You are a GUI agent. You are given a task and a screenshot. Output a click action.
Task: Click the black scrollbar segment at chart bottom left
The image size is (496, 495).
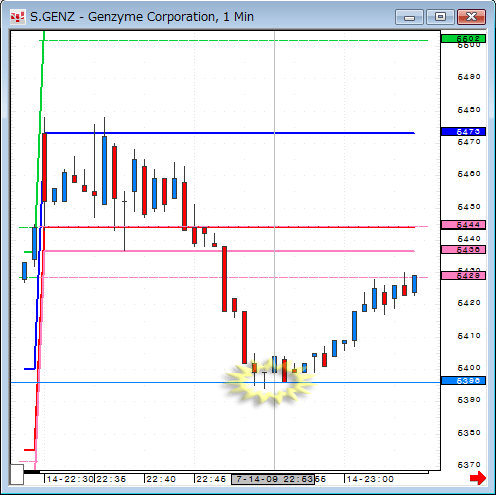(x=32, y=472)
